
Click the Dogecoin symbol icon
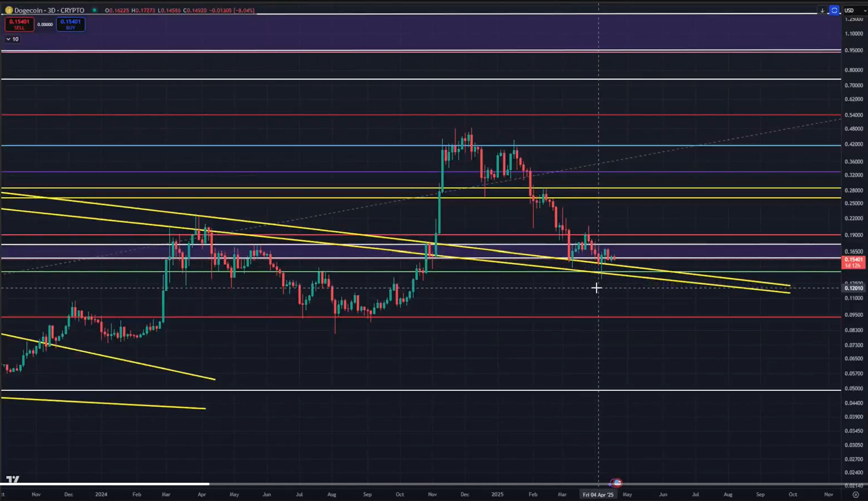tap(9, 10)
